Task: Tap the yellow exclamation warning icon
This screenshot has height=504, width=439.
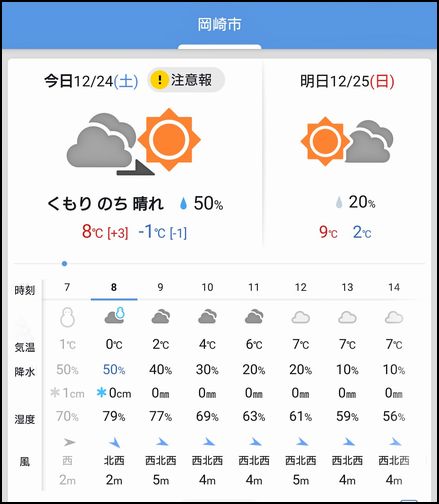Action: coord(159,80)
